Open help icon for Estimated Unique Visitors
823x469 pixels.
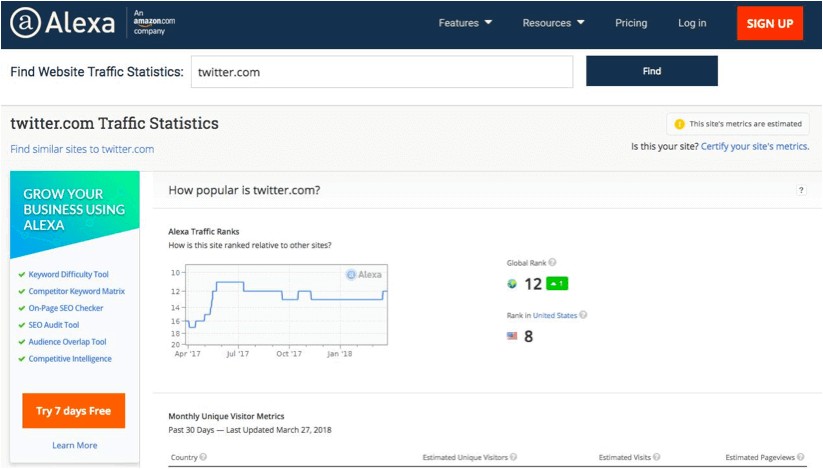[x=513, y=456]
